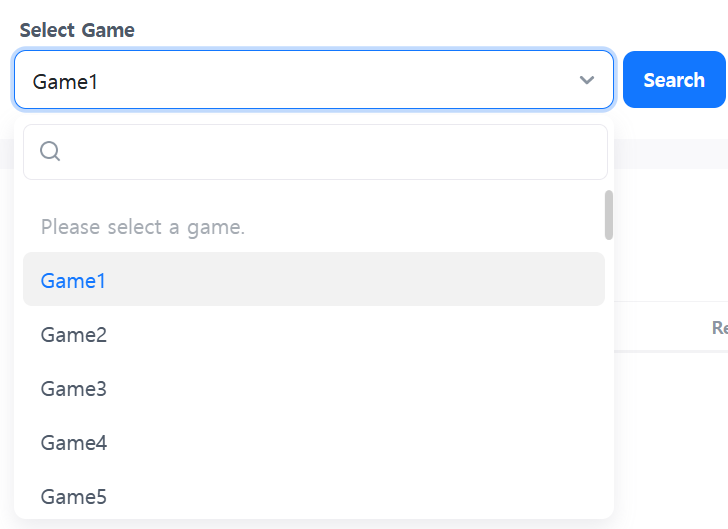This screenshot has width=728, height=529.
Task: Click the partially visible "Re" column header
Action: [719, 327]
